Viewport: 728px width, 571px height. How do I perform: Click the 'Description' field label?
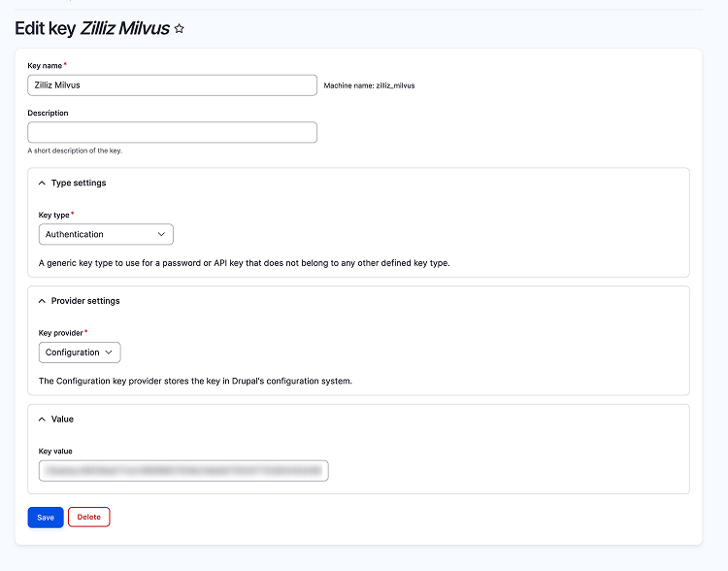coord(48,113)
